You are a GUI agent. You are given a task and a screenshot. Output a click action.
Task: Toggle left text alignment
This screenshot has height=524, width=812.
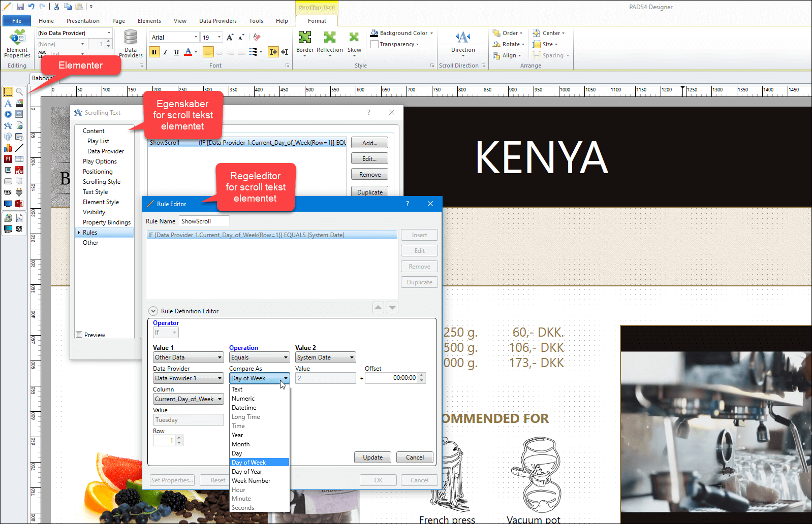pos(208,52)
